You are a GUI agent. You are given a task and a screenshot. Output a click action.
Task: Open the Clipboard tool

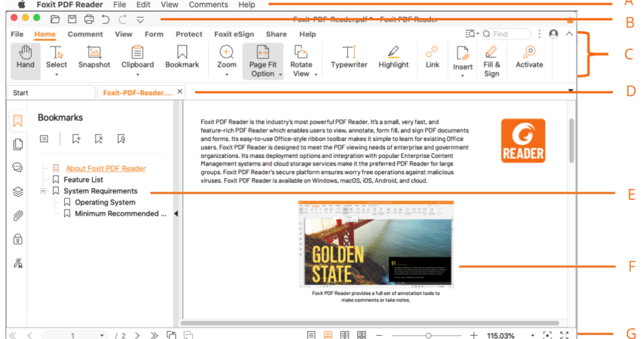click(137, 57)
